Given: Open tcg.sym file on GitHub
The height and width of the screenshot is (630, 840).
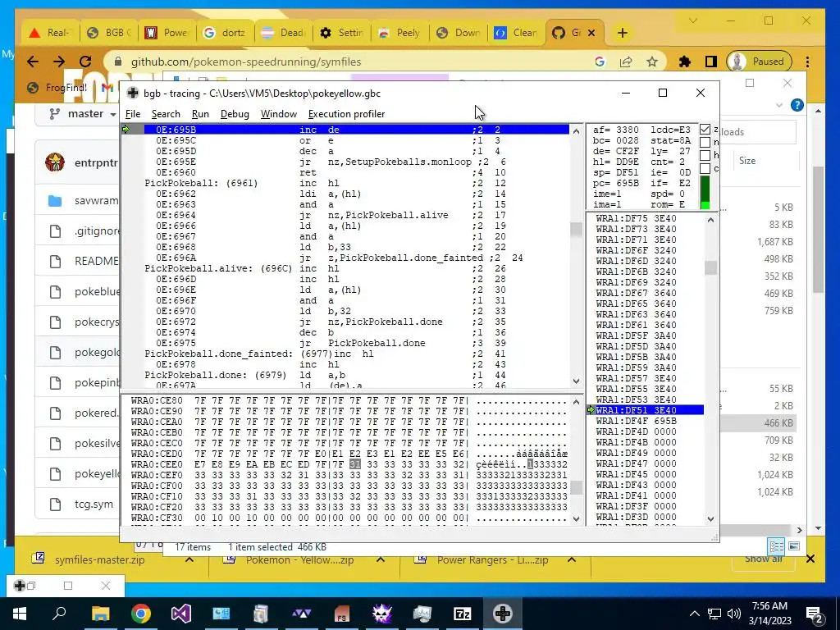Looking at the screenshot, I should pos(94,504).
